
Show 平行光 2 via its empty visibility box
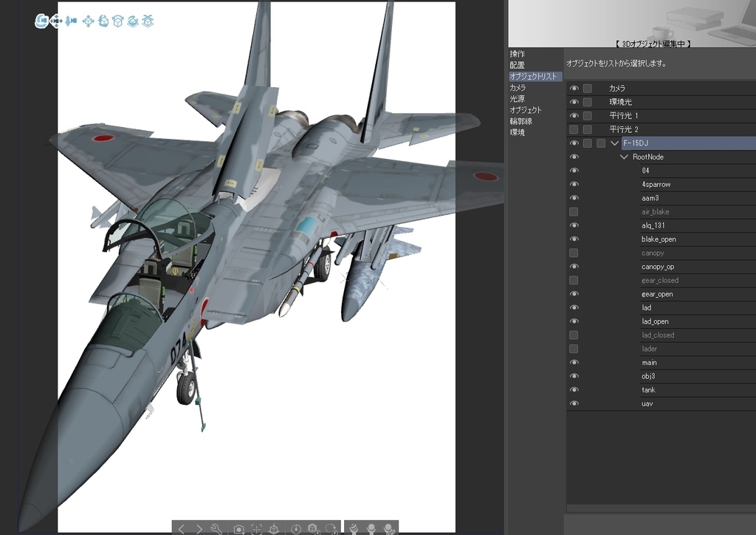click(574, 129)
